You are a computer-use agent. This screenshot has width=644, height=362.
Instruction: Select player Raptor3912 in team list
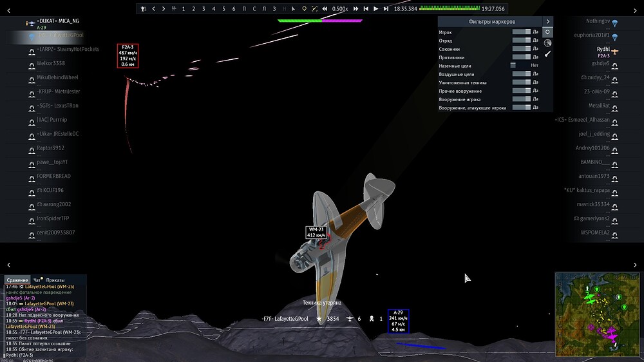(50, 148)
